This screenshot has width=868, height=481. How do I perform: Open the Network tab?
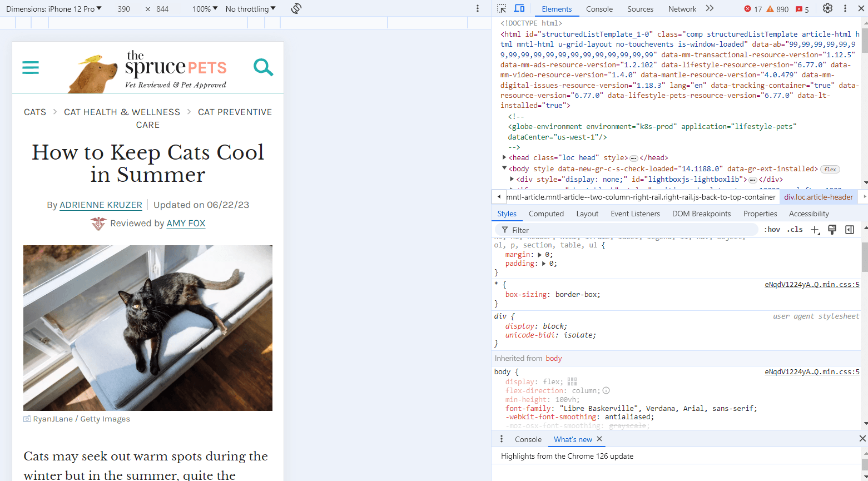click(x=682, y=9)
